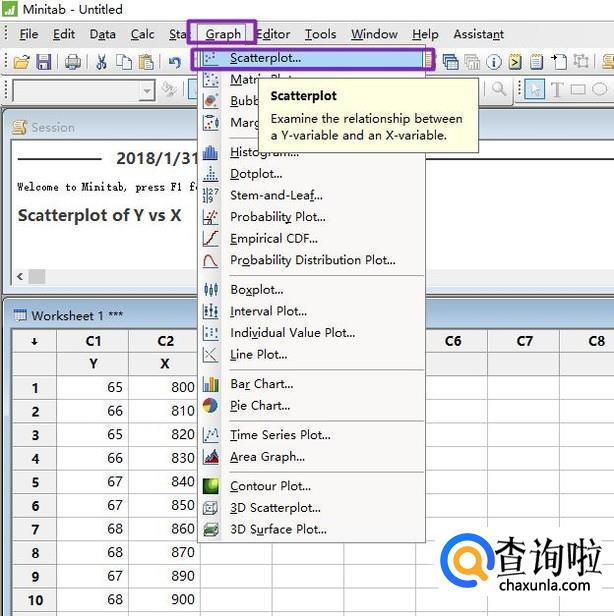The width and height of the screenshot is (614, 616).
Task: Click the worksheet data direction arrow cell
Action: (35, 341)
